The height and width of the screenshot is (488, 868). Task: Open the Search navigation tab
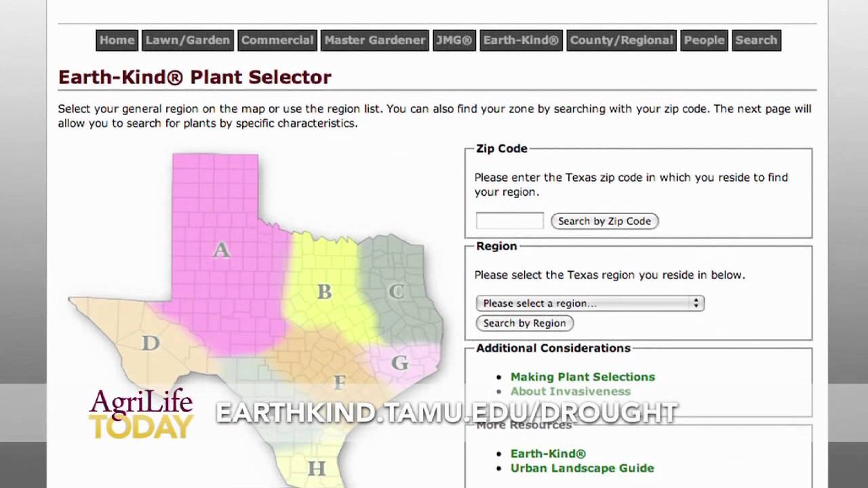pos(756,40)
